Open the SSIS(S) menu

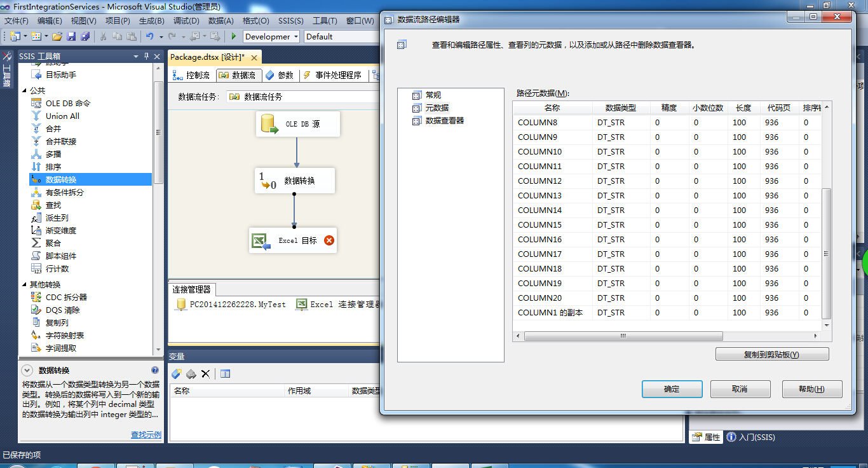click(x=290, y=21)
